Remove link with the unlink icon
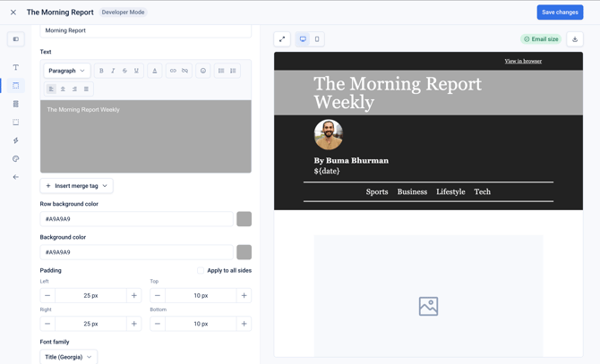The height and width of the screenshot is (364, 600). tap(184, 71)
